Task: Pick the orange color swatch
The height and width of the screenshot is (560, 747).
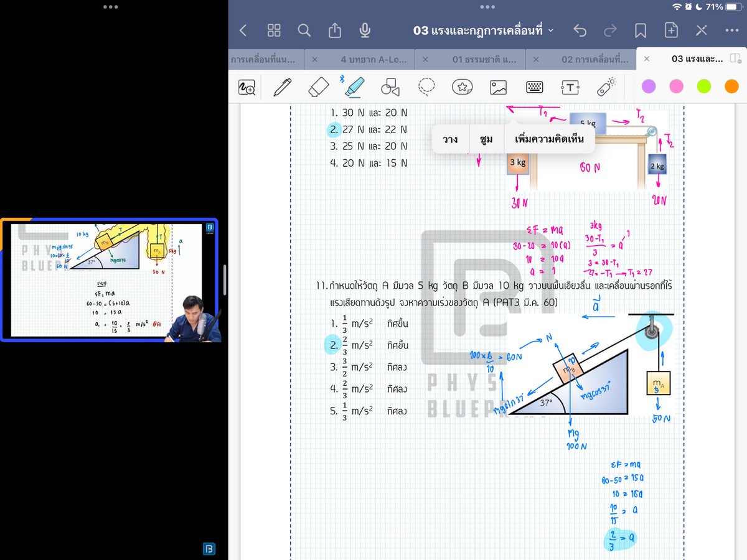Action: 731,86
